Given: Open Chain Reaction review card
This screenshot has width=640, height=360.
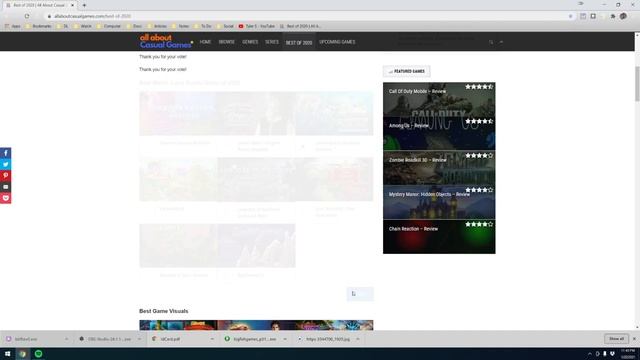Looking at the screenshot, I should [439, 237].
